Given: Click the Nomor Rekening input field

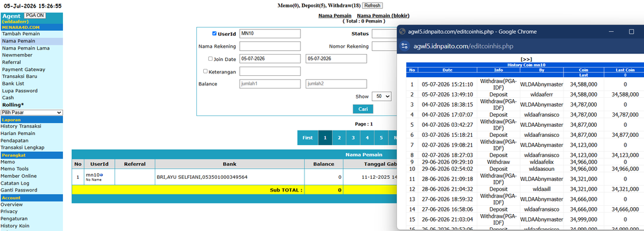Looking at the screenshot, I should tap(384, 46).
